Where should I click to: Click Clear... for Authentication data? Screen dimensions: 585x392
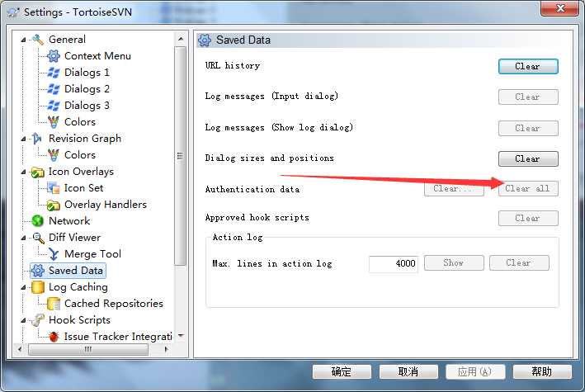(x=454, y=189)
